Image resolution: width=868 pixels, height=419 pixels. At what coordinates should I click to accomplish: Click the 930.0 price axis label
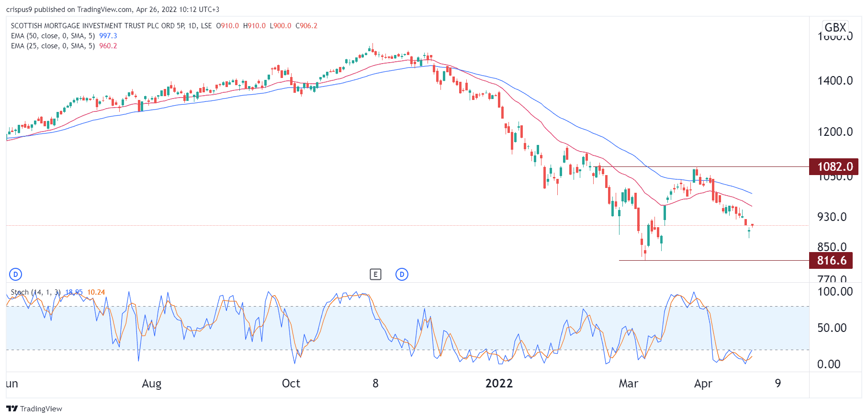pyautogui.click(x=832, y=217)
